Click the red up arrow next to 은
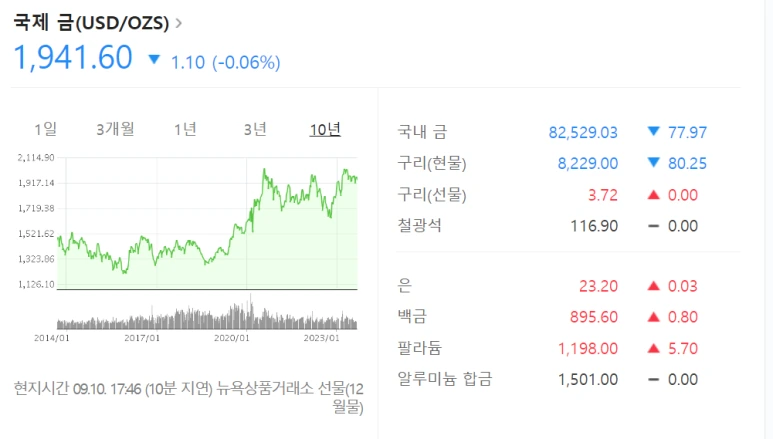773x439 pixels. click(653, 286)
